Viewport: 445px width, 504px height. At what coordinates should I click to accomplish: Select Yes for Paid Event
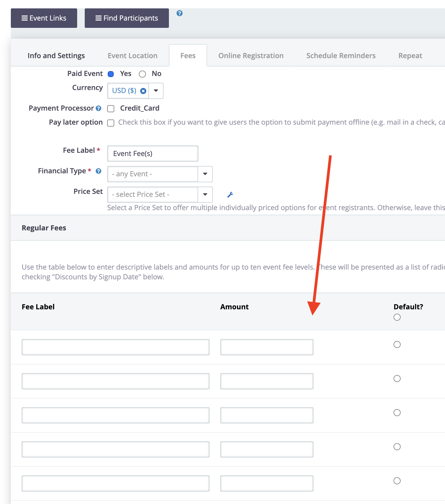pos(111,74)
